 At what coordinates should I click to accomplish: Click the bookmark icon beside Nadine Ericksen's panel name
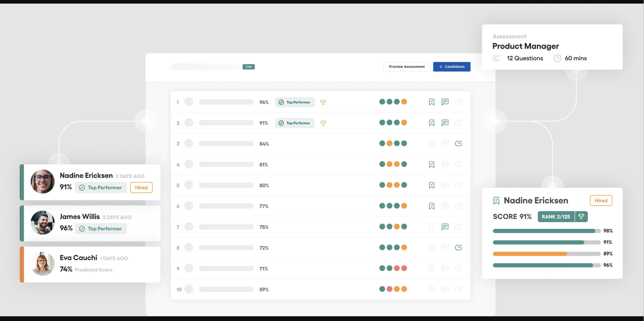coord(496,201)
